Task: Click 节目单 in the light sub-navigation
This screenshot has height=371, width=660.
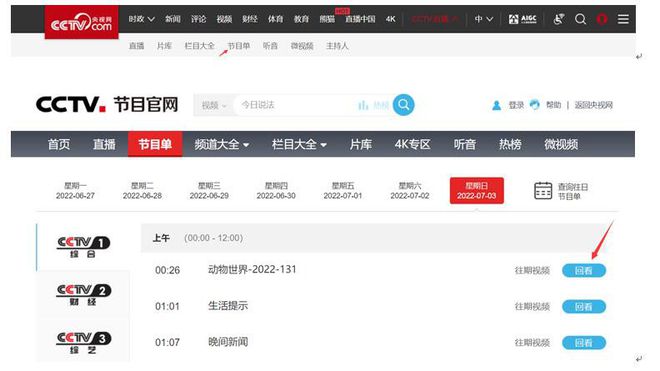Action: (239, 46)
